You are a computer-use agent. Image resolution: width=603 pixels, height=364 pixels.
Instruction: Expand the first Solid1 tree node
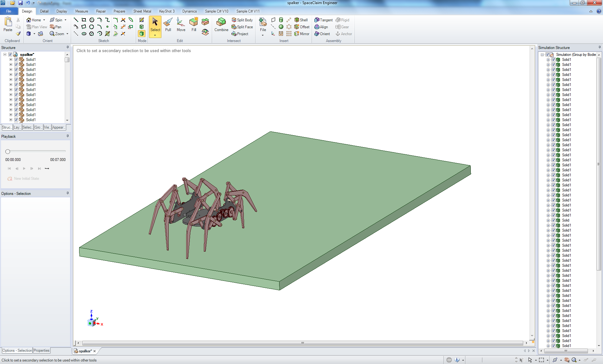(x=11, y=59)
